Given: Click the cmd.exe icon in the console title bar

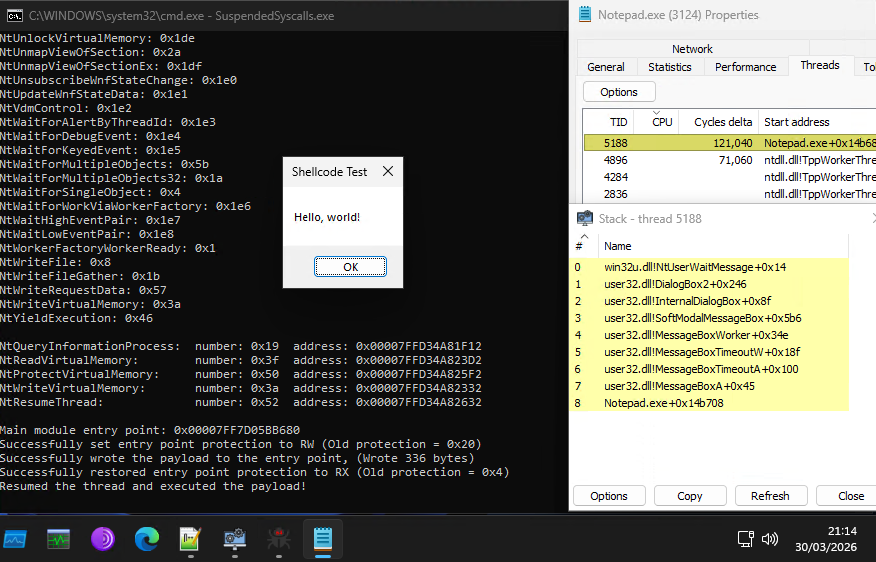Looking at the screenshot, I should (x=15, y=16).
